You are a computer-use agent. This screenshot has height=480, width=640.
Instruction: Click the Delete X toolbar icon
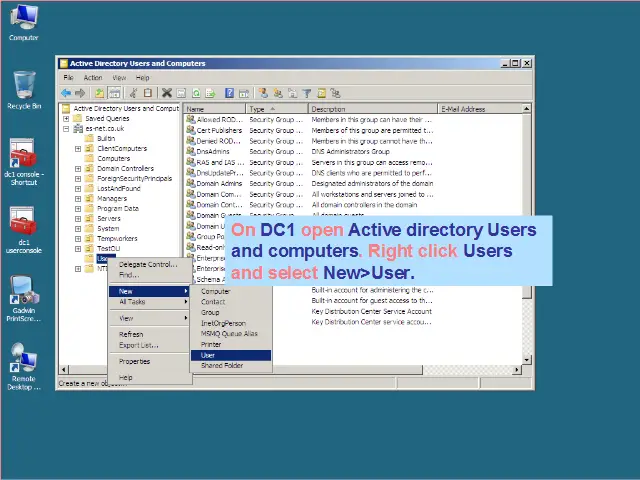click(167, 93)
